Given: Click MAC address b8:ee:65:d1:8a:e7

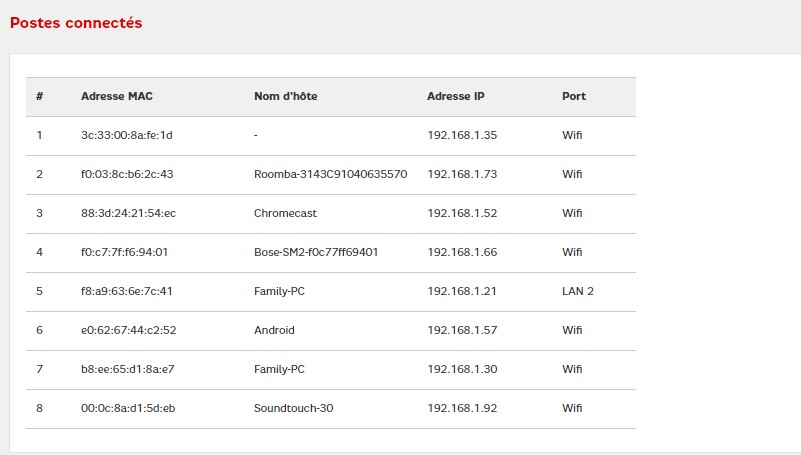Looking at the screenshot, I should click(127, 369).
